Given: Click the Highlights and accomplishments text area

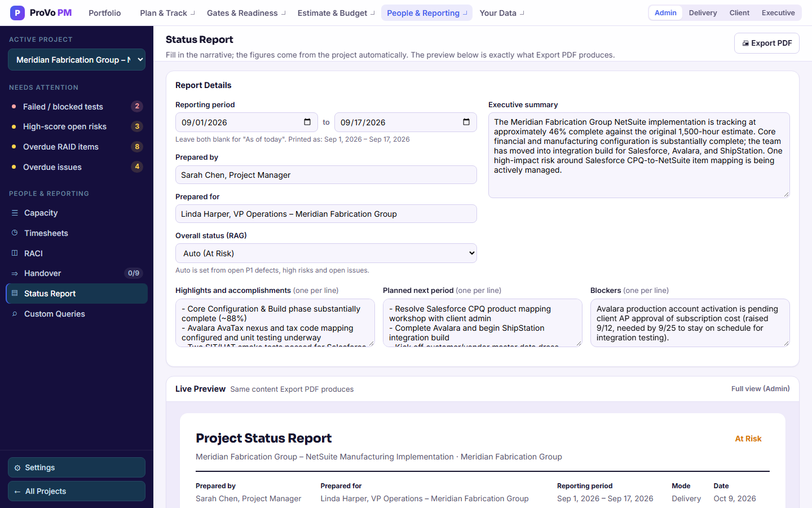Looking at the screenshot, I should (275, 323).
